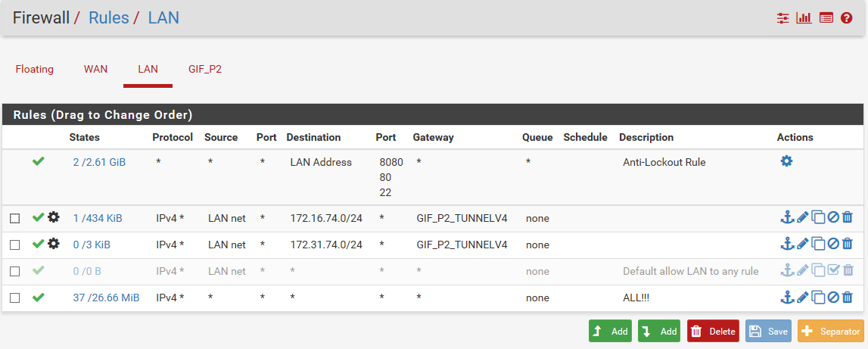Image resolution: width=868 pixels, height=349 pixels.
Task: Open the GIF_P2 tab
Action: tap(205, 69)
